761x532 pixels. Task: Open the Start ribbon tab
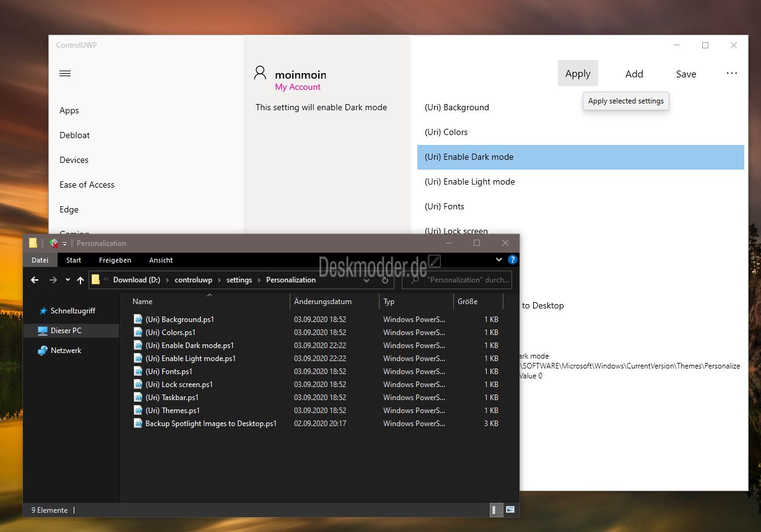tap(74, 260)
